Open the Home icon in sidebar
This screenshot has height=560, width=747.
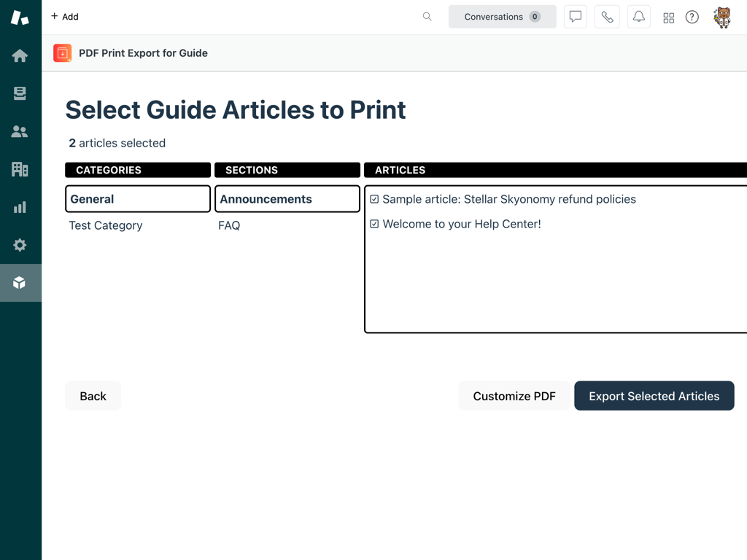coord(20,56)
